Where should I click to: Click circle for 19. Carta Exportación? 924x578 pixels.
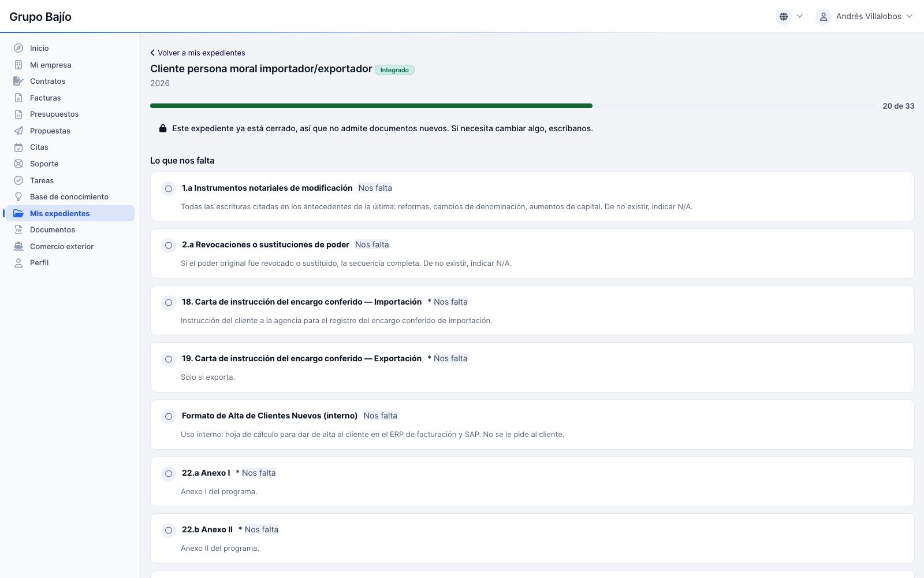[169, 359]
